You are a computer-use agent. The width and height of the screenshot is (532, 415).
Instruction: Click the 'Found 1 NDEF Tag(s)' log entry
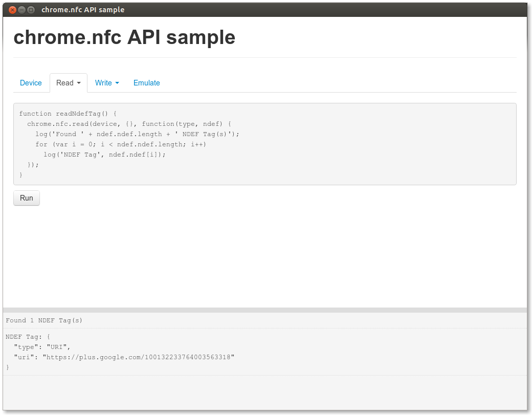(44, 320)
